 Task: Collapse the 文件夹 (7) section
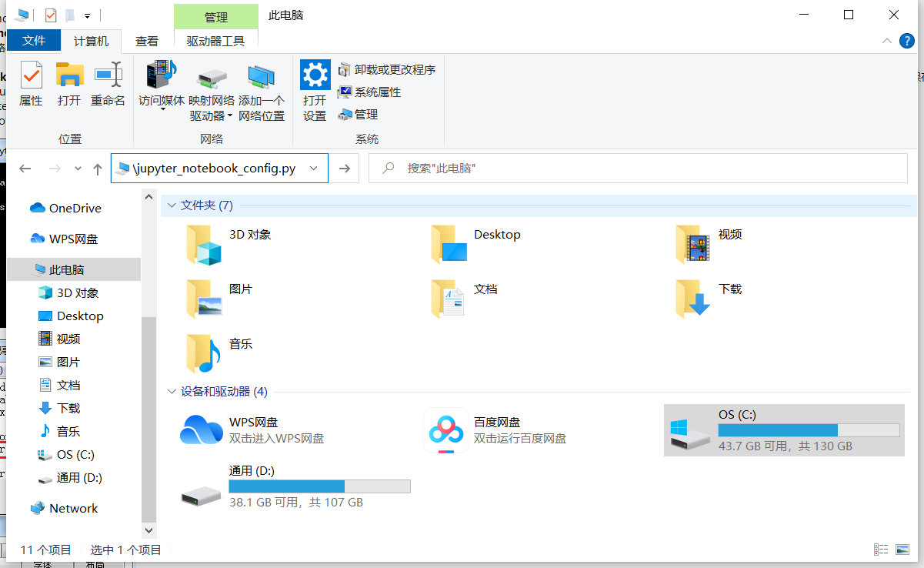171,205
